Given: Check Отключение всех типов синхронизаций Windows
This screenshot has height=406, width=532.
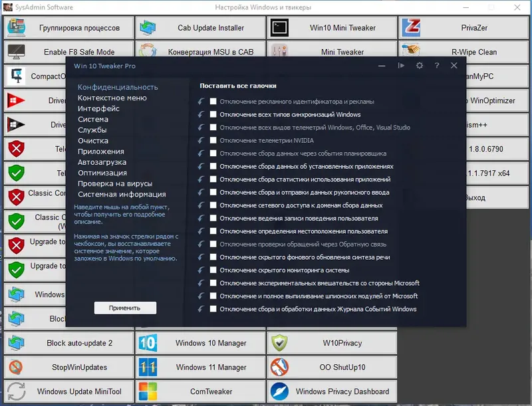Looking at the screenshot, I should pos(212,115).
